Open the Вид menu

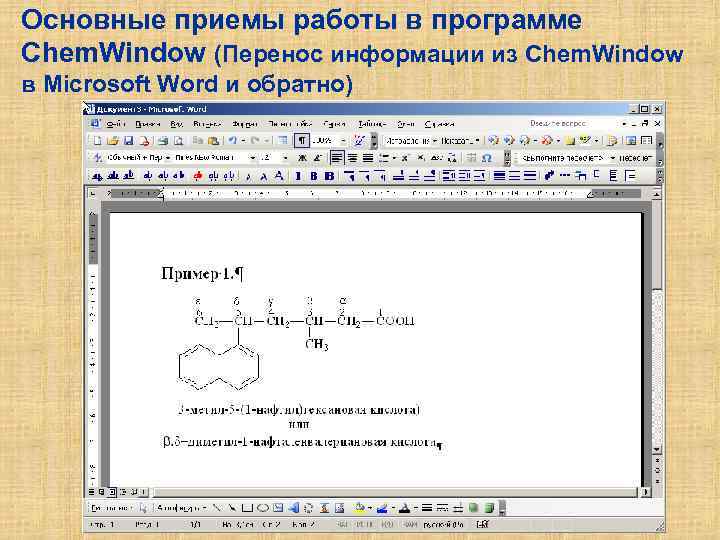[177, 124]
